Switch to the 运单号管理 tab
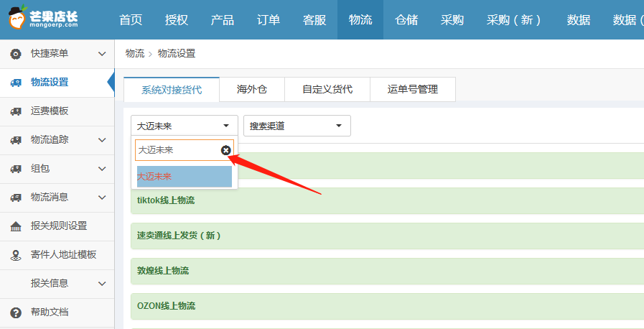The width and height of the screenshot is (644, 329). pyautogui.click(x=412, y=90)
